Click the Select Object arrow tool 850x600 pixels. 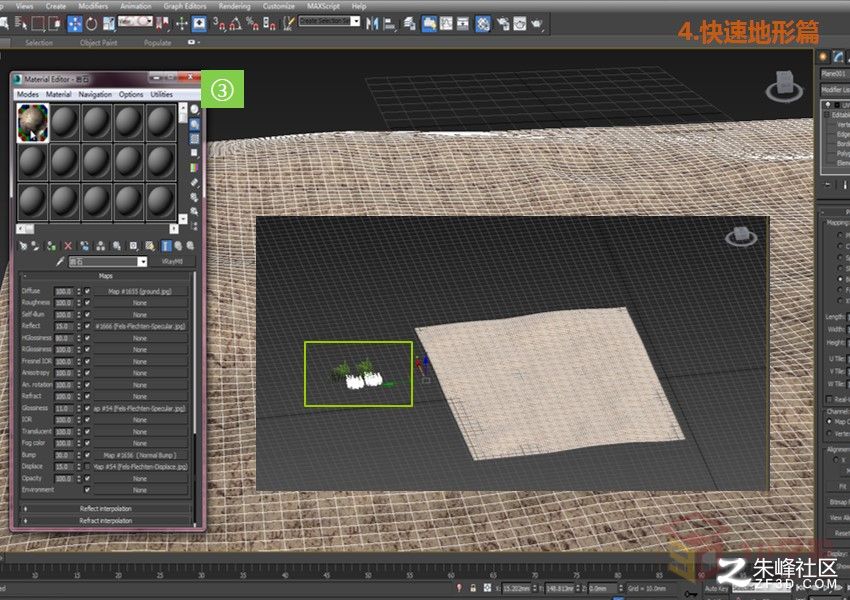tap(4, 23)
